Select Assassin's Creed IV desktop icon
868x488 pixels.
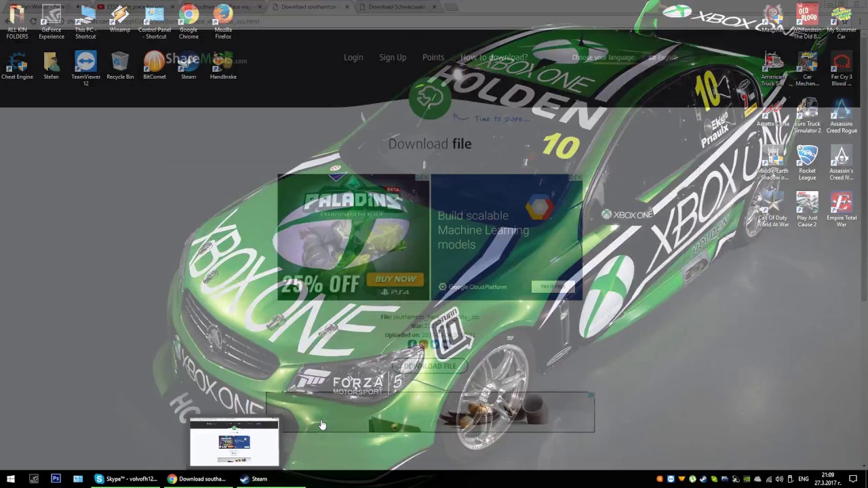[842, 163]
